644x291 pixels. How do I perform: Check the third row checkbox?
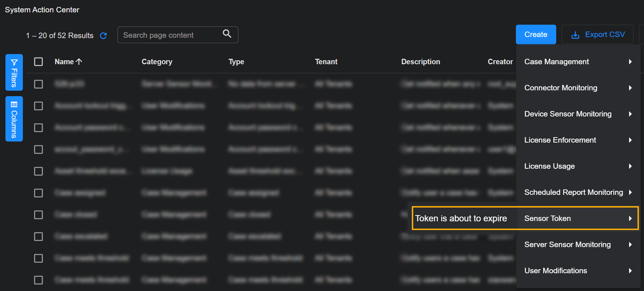coord(38,128)
